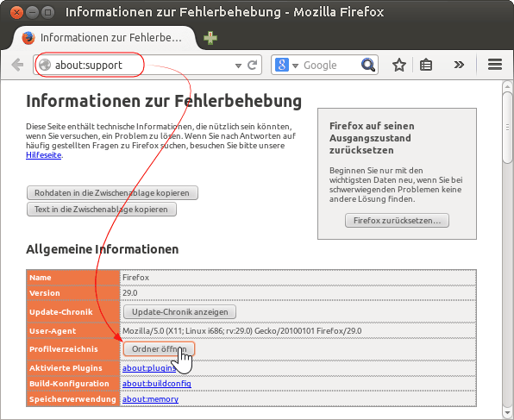Click Text in die Zwischenablage kopieren
Viewport: 514px width, 420px height.
click(101, 210)
